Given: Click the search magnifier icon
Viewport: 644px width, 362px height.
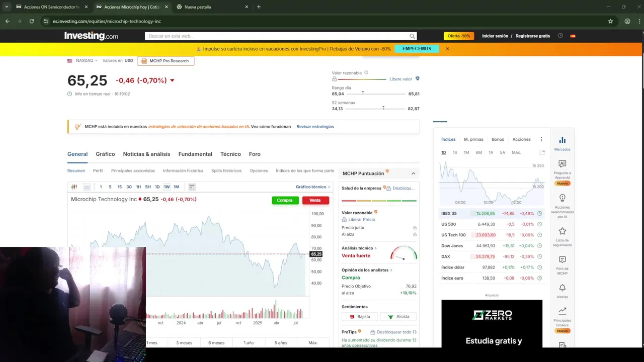Looking at the screenshot, I should [412, 36].
